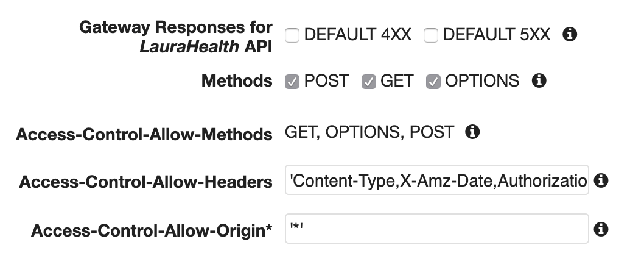
Task: Click the GET, OPTIONS, POST value text
Action: pyautogui.click(x=369, y=132)
